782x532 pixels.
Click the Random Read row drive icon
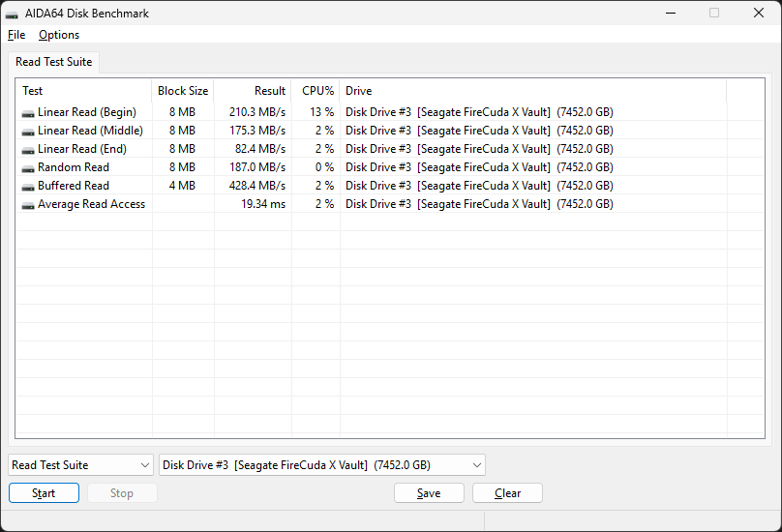pos(28,167)
